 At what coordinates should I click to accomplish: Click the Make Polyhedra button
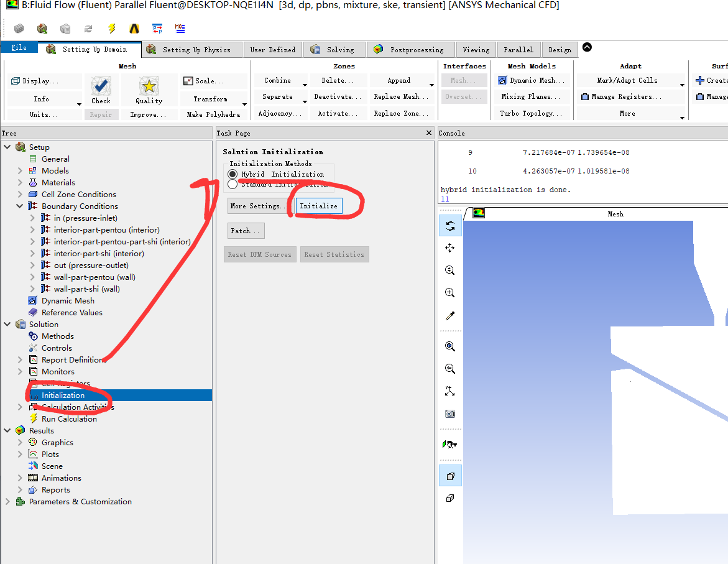(x=214, y=114)
